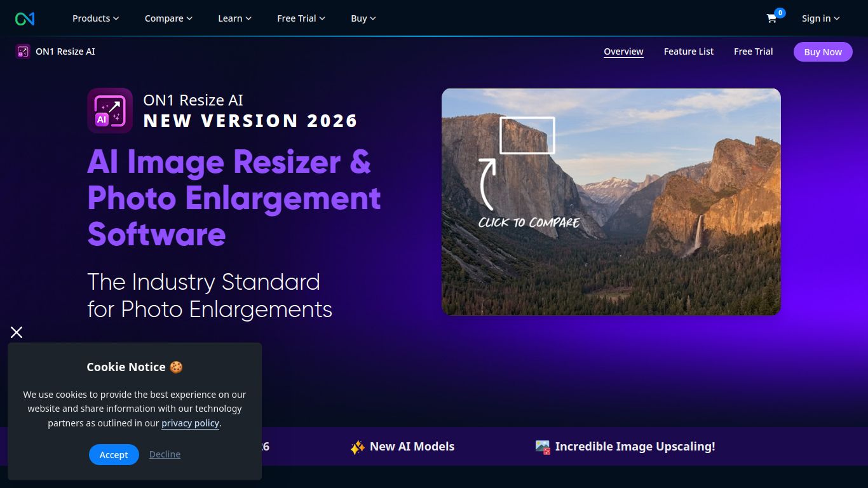Decline cookies

[165, 454]
